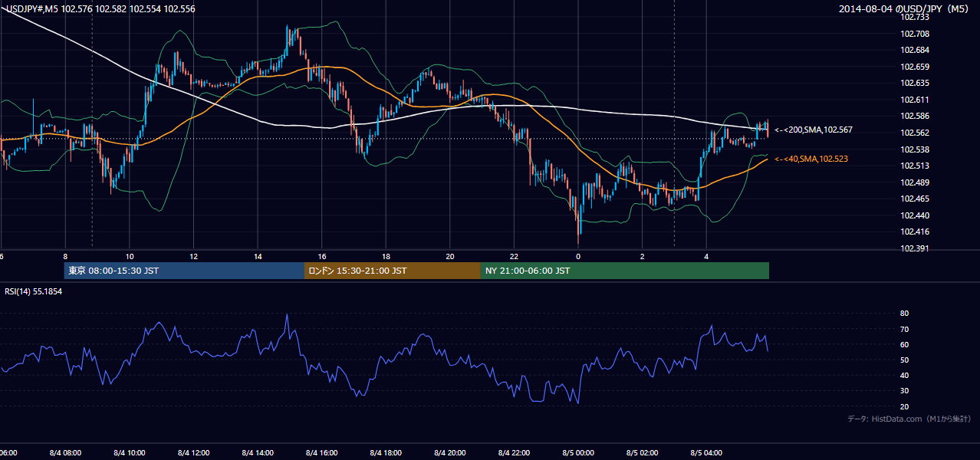
Task: Click price axis value 102.635
Action: pyautogui.click(x=916, y=83)
